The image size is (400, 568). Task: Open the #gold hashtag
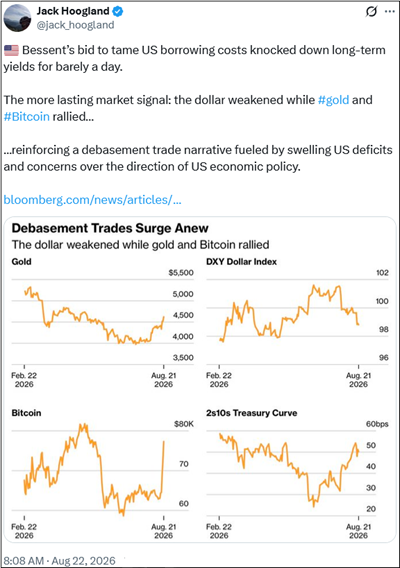pos(333,100)
